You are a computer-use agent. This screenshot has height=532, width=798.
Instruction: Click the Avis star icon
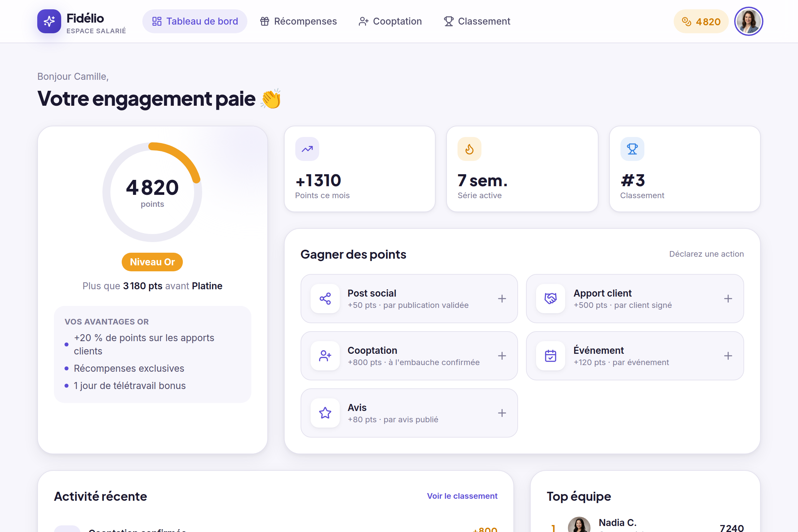[x=325, y=413]
